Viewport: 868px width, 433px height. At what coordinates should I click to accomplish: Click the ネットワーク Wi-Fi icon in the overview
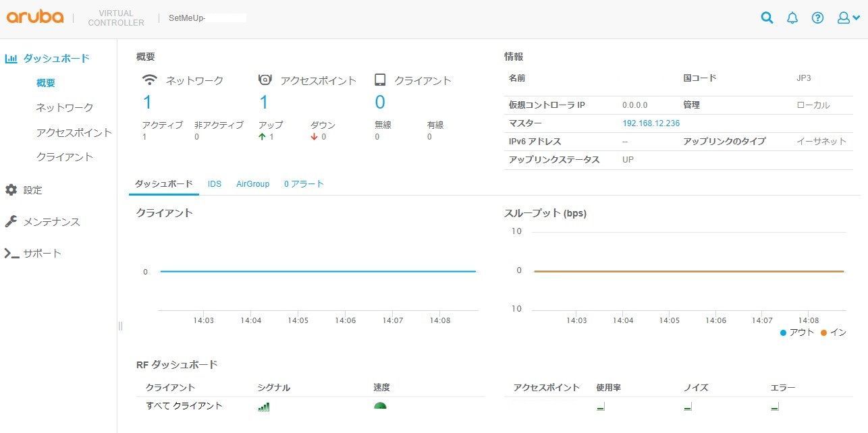point(148,79)
